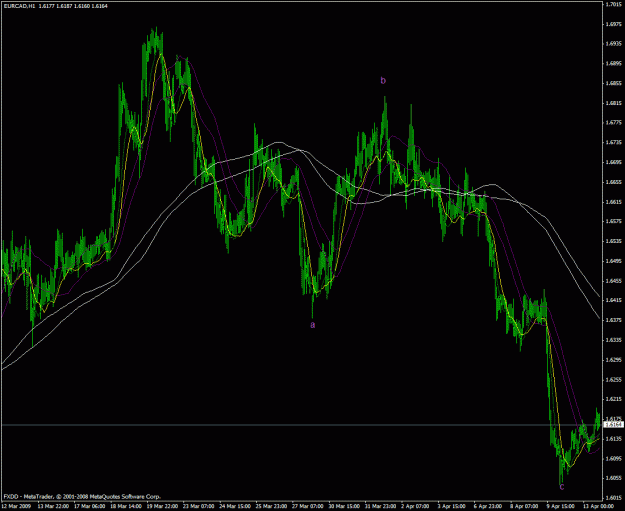Viewport: 625px width, 511px height.
Task: Click the '8 Apr 07:00' time axis label
Action: coord(525,506)
